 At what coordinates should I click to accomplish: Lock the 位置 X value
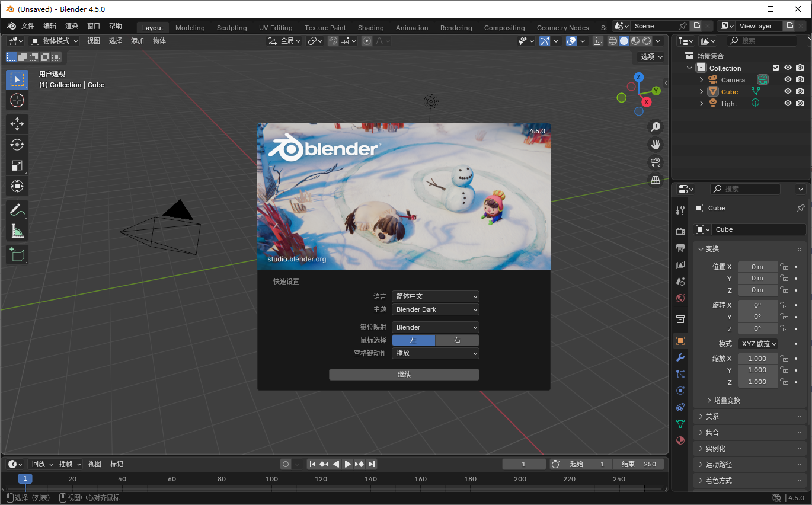click(784, 267)
